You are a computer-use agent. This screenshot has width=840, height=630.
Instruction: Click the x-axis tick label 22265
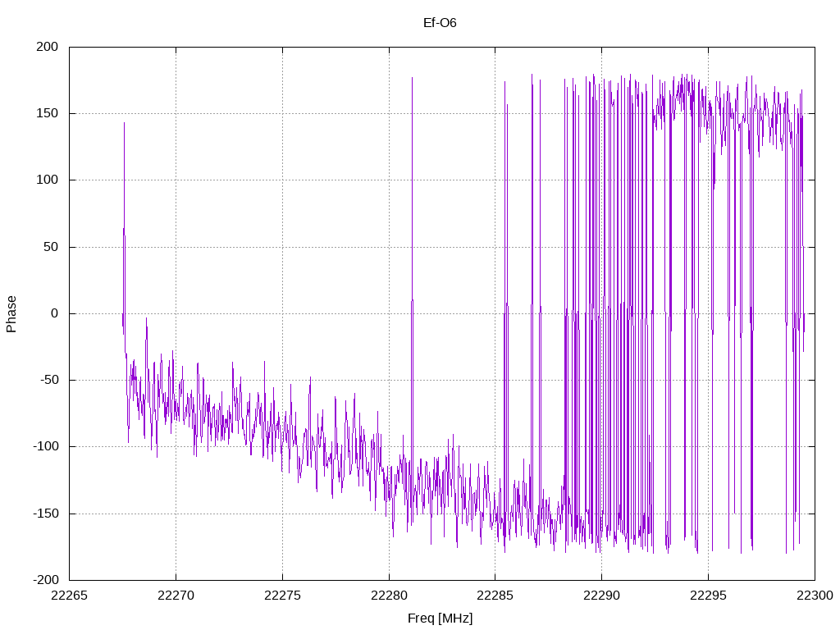69,596
